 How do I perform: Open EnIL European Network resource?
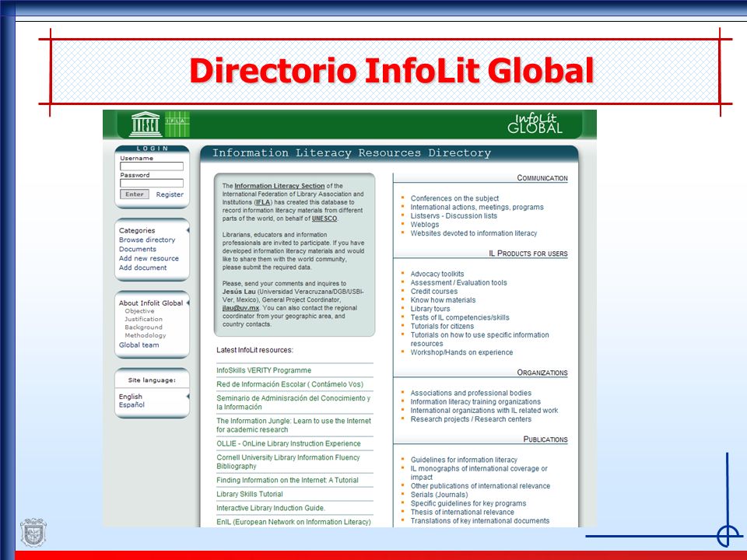coord(293,522)
